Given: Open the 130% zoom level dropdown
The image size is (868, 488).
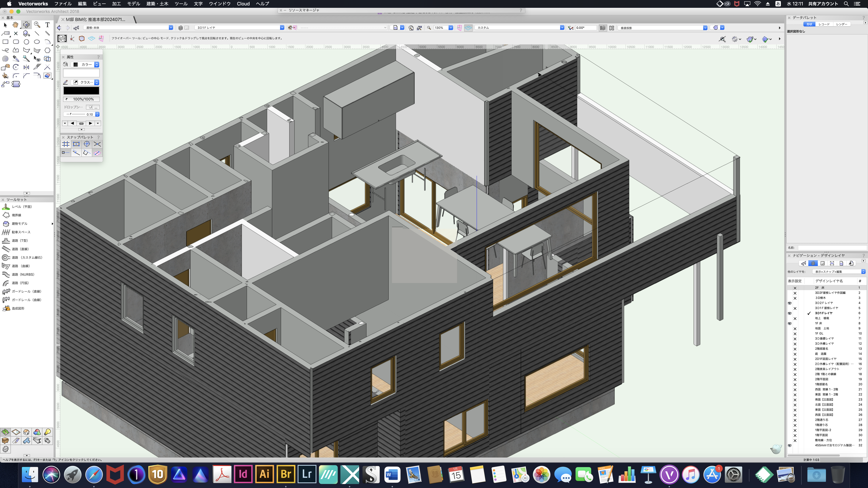Looking at the screenshot, I should 450,28.
